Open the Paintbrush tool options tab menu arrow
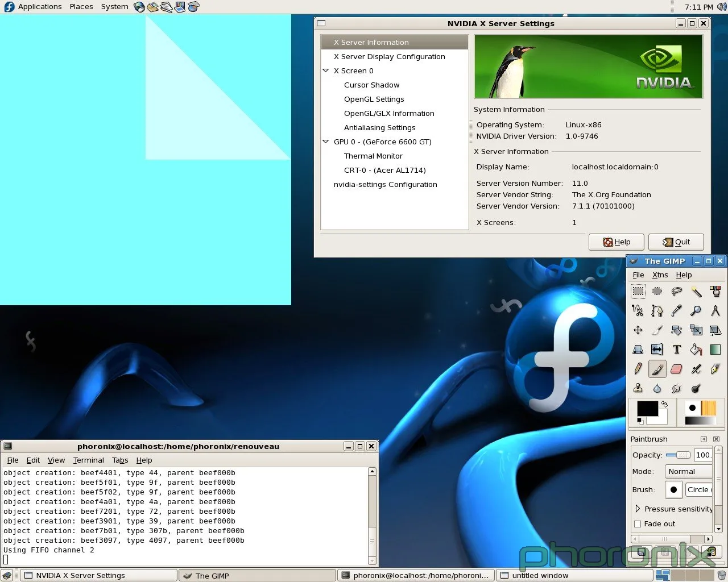The image size is (728, 582). 704,439
